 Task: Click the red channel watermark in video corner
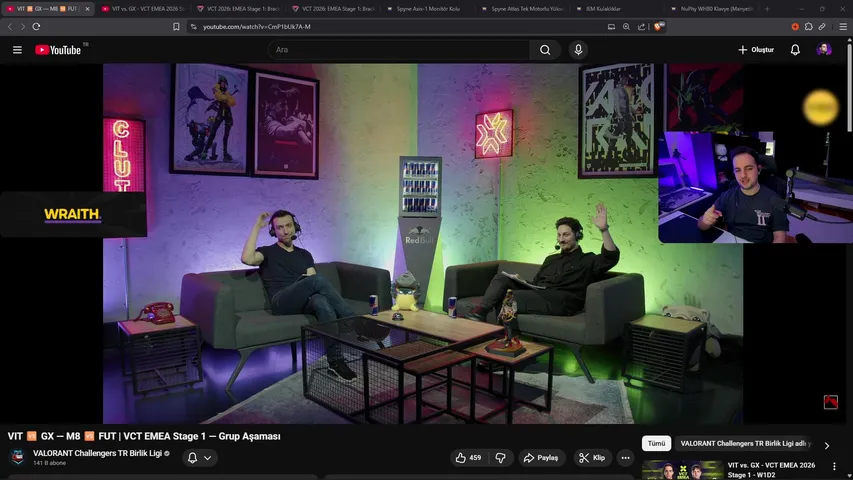(831, 402)
